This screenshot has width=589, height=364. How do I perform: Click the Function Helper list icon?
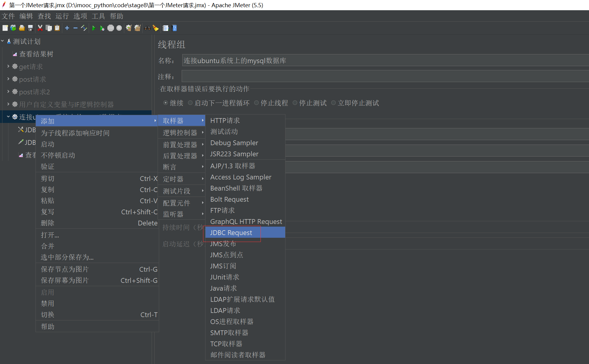point(165,28)
